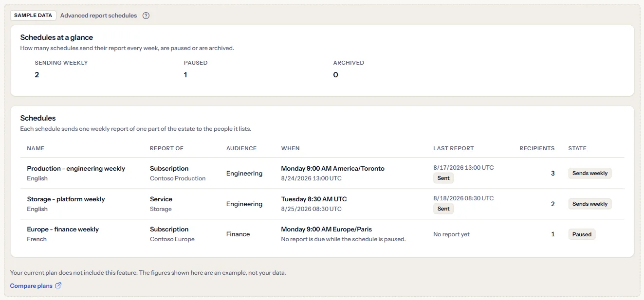Click Sends weekly badge in Production row
The width and height of the screenshot is (644, 300).
tap(590, 174)
